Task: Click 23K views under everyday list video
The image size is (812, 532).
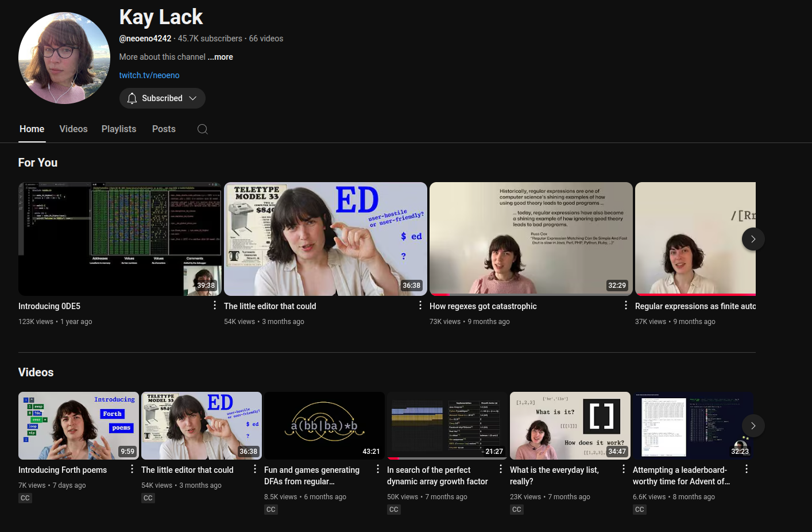Action: (x=525, y=497)
